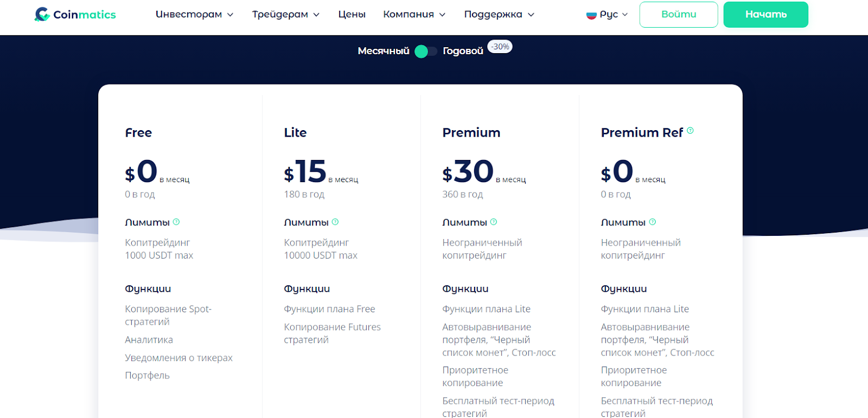Click info icon beside Лимиты in Lite plan
The height and width of the screenshot is (418, 868).
335,222
